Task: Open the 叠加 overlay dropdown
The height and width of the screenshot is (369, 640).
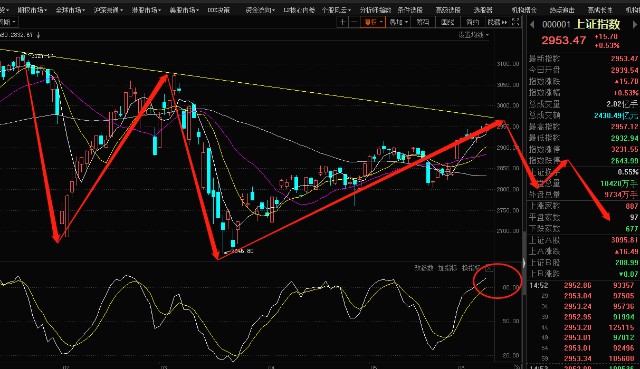Action: pos(398,22)
